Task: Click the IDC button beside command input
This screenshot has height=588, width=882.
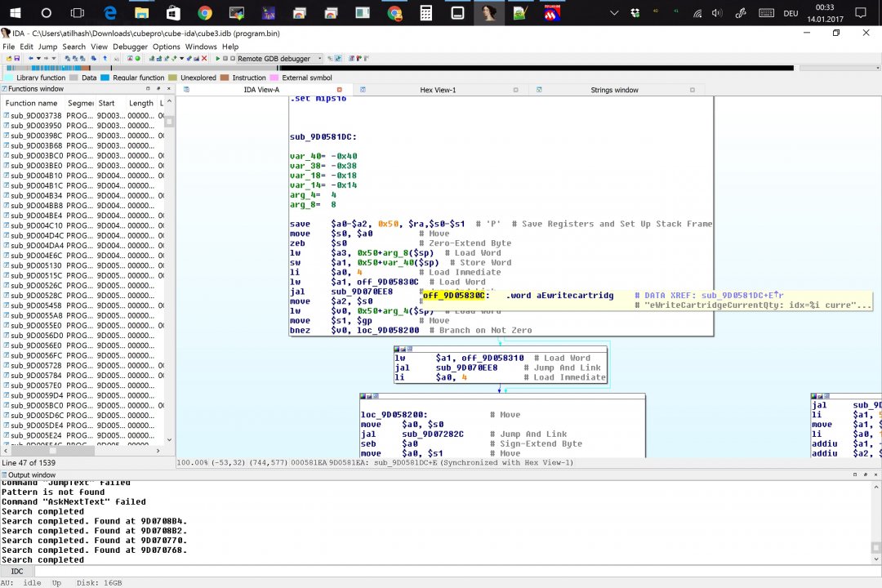Action: 16,571
